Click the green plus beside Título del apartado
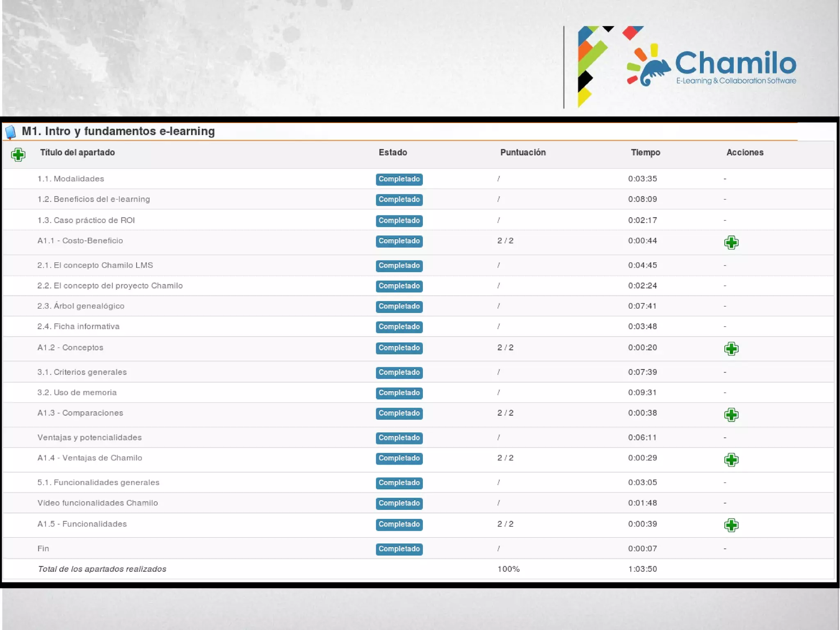 (x=18, y=155)
